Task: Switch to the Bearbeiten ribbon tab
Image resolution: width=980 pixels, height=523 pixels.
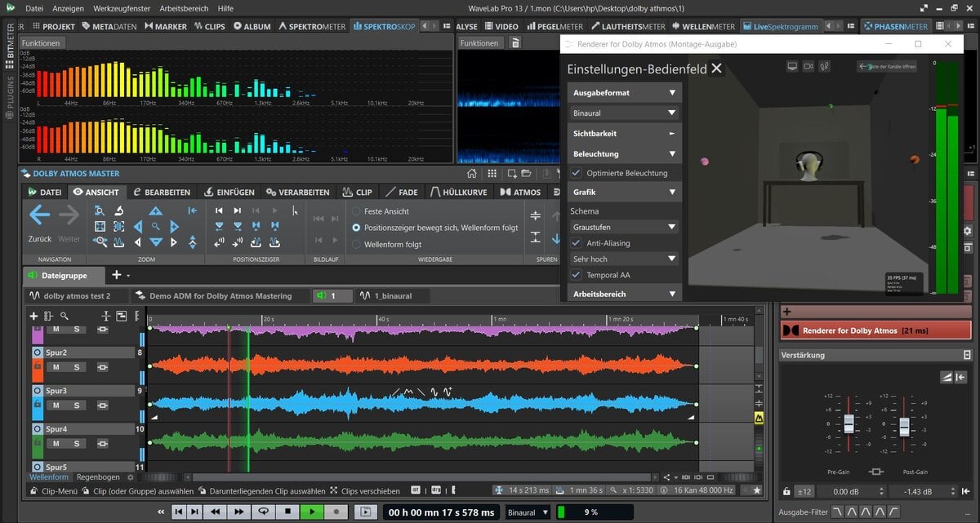Action: tap(162, 193)
